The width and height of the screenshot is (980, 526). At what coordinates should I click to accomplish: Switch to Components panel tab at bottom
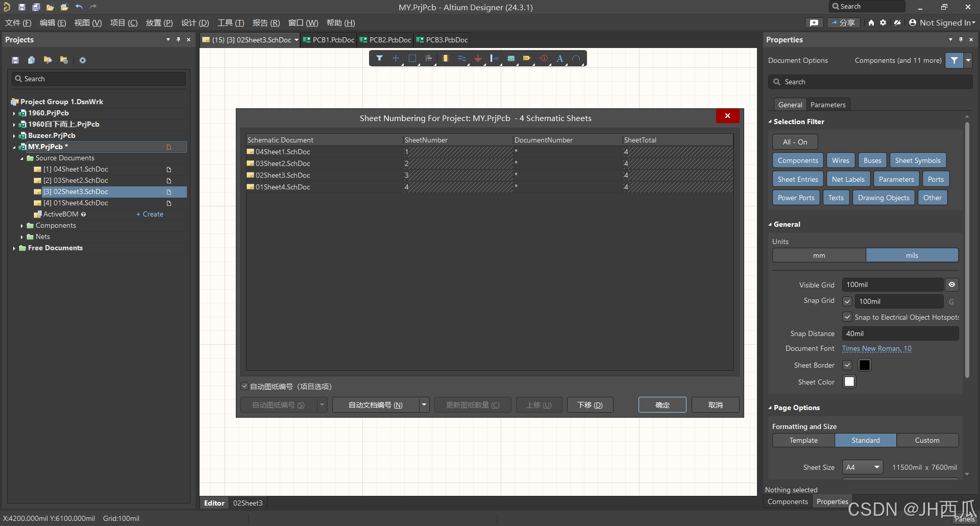tap(788, 501)
